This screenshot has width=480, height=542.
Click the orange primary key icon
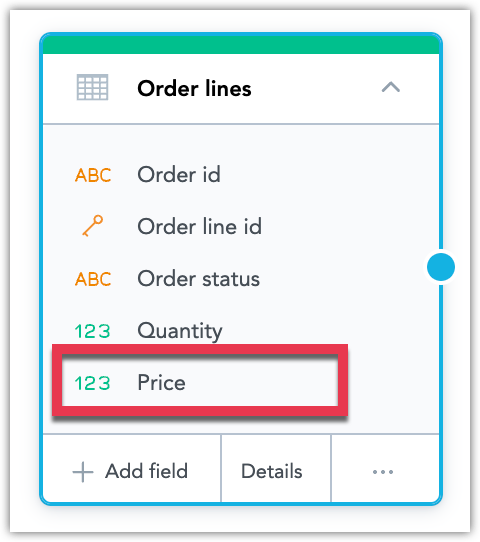[x=92, y=226]
